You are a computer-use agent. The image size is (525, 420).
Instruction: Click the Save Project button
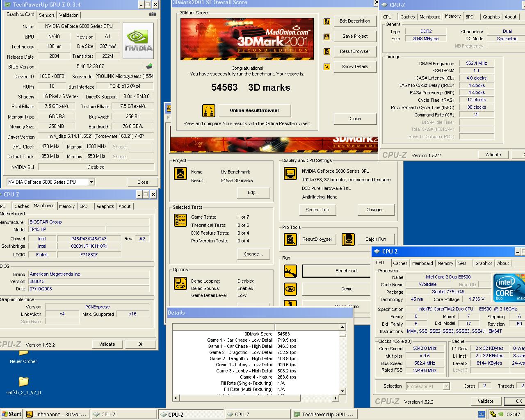pos(355,37)
